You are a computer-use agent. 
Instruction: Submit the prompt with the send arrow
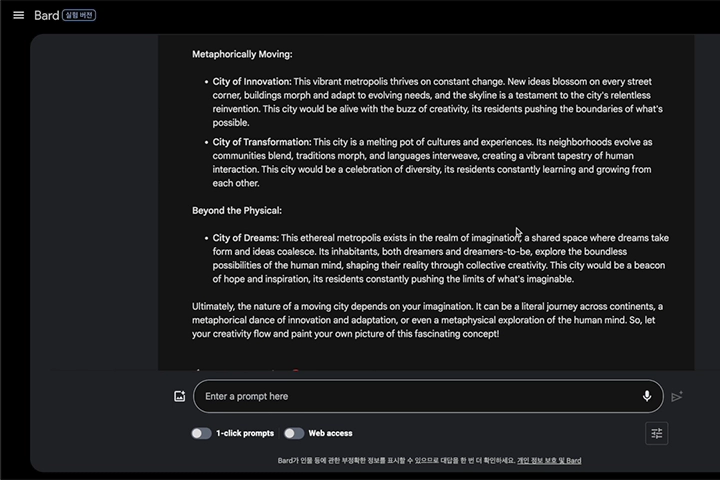point(677,396)
